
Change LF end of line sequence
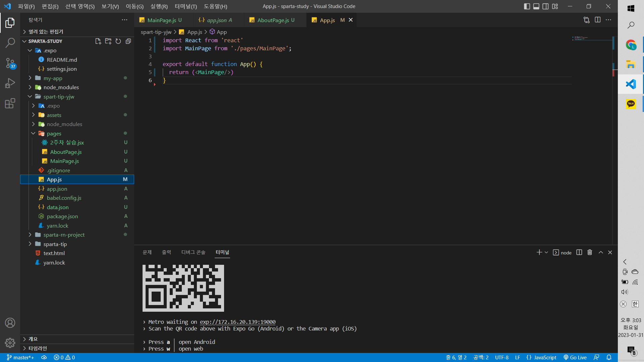pyautogui.click(x=518, y=357)
